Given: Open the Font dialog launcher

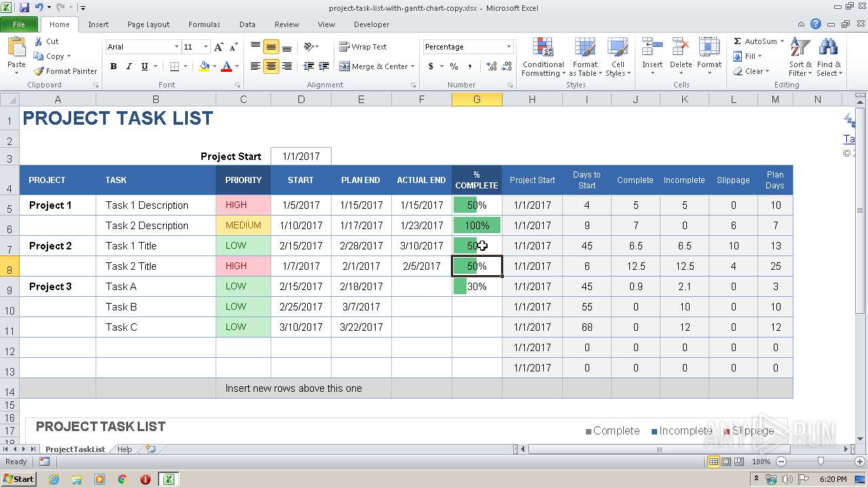Looking at the screenshot, I should tap(237, 85).
